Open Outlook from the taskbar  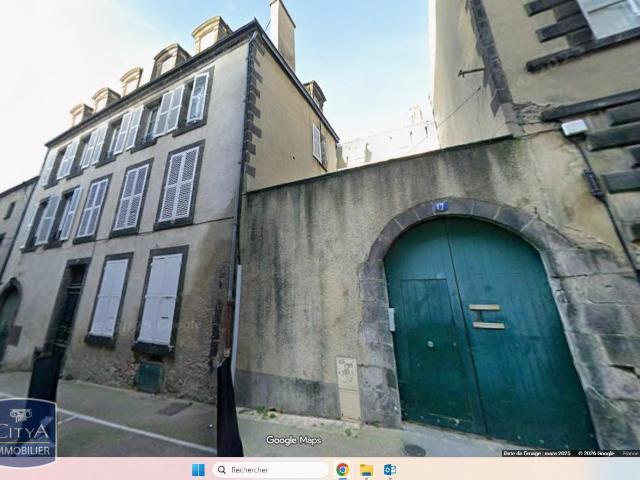(390, 470)
